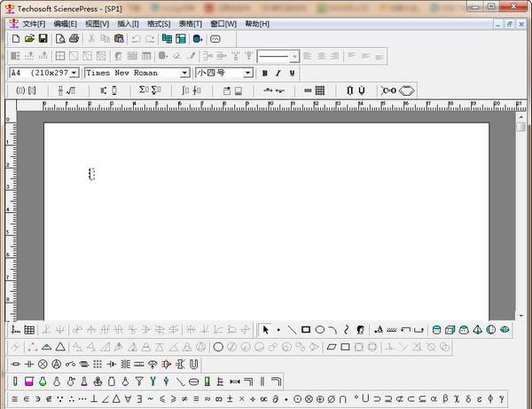Insert the benzene ring hexagon symbol
The width and height of the screenshot is (532, 409).
(x=407, y=90)
